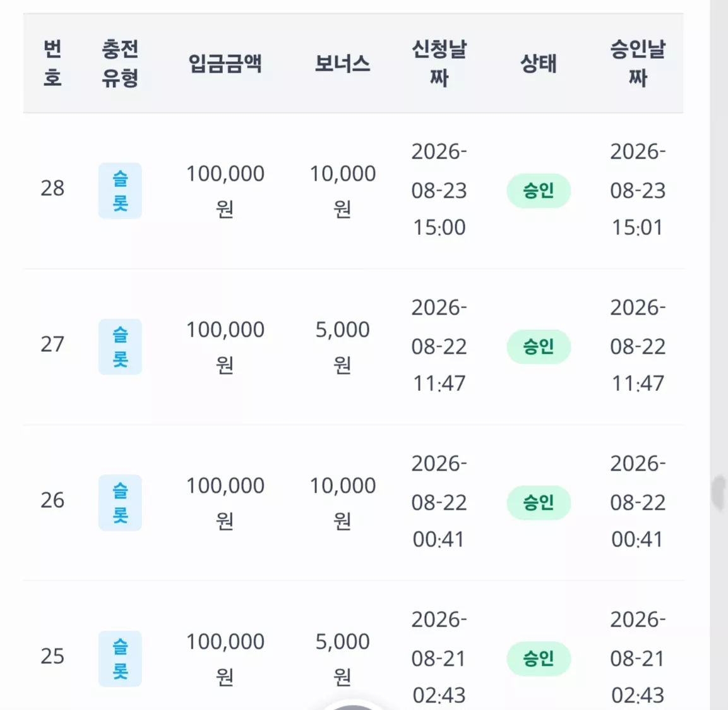Click the 슬롯 badge in row 26
This screenshot has height=710, width=728.
tap(120, 503)
